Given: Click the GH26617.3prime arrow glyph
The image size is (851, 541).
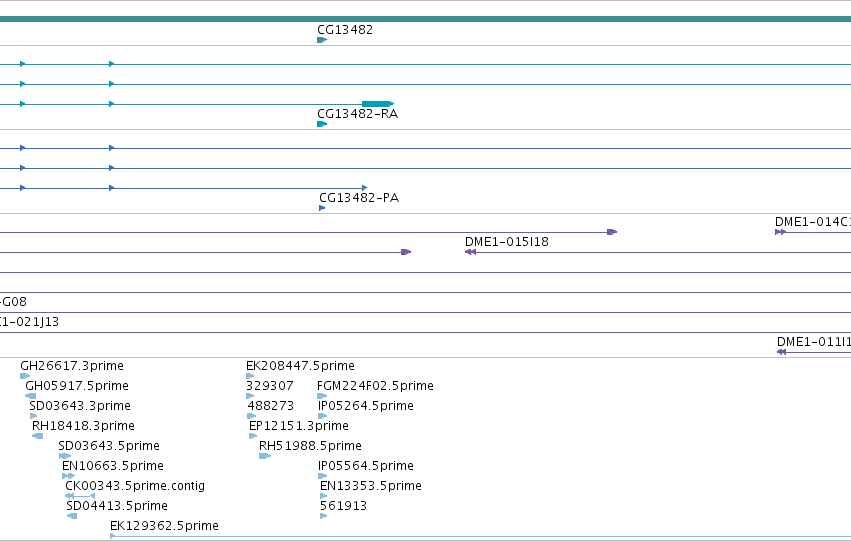Looking at the screenshot, I should click(x=25, y=375).
